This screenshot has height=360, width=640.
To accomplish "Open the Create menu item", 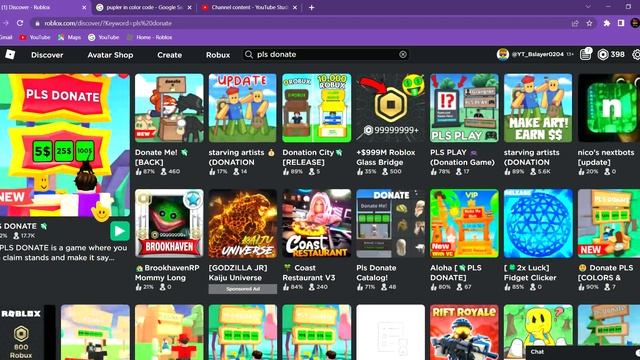I will (x=169, y=55).
